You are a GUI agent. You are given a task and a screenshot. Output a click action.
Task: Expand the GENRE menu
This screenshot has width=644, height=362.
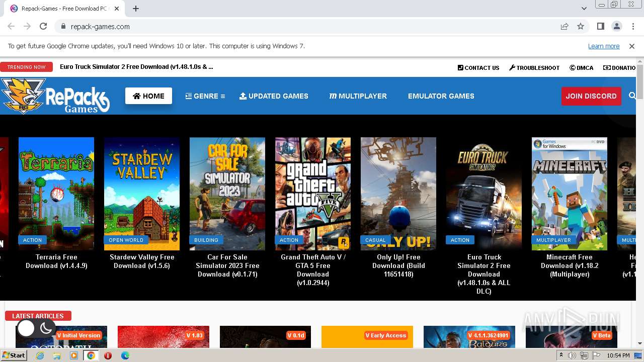(205, 96)
